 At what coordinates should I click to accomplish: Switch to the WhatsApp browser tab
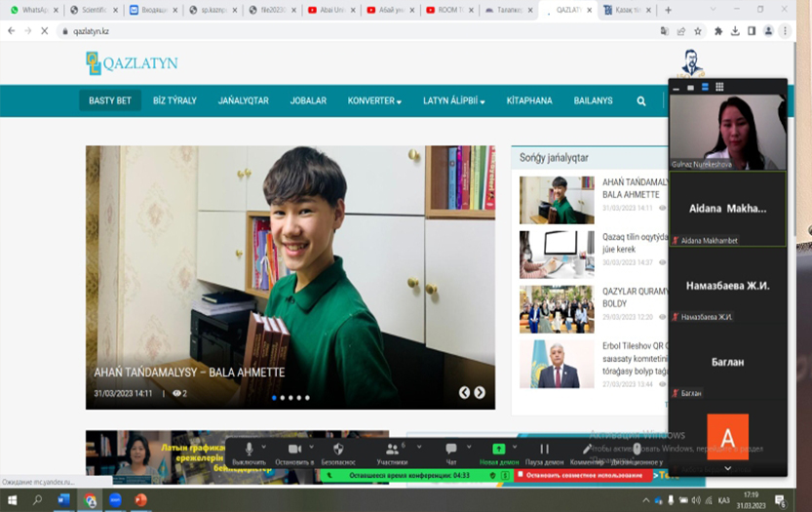(x=34, y=10)
